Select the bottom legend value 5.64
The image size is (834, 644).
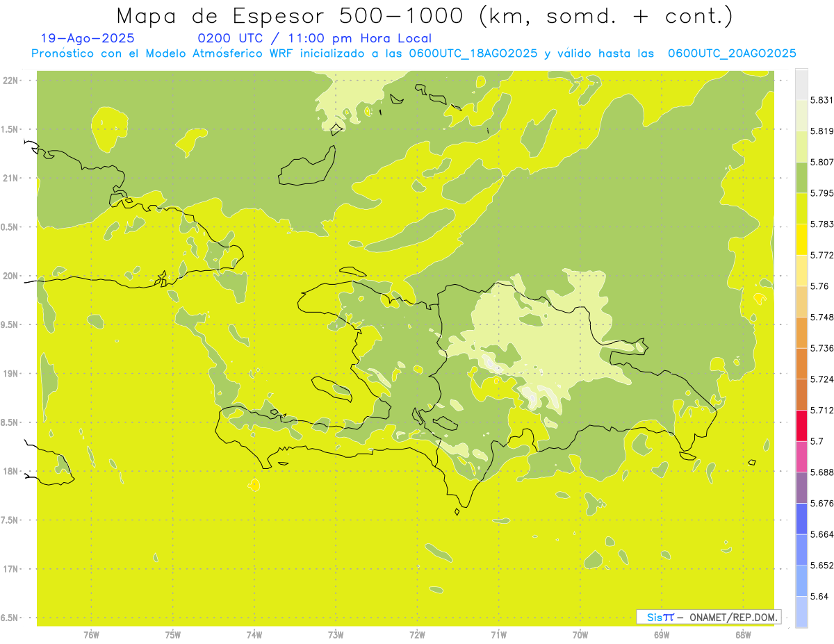click(819, 596)
